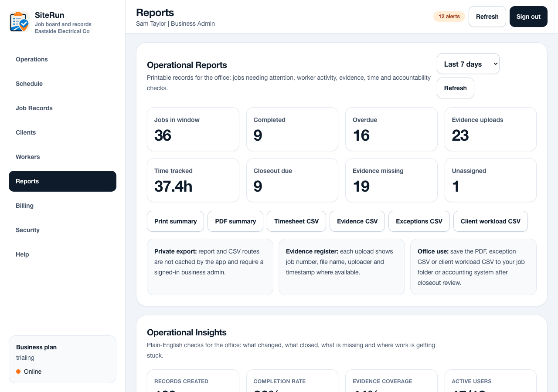The height and width of the screenshot is (392, 558).
Task: Open Job Records in sidebar
Action: (x=62, y=108)
